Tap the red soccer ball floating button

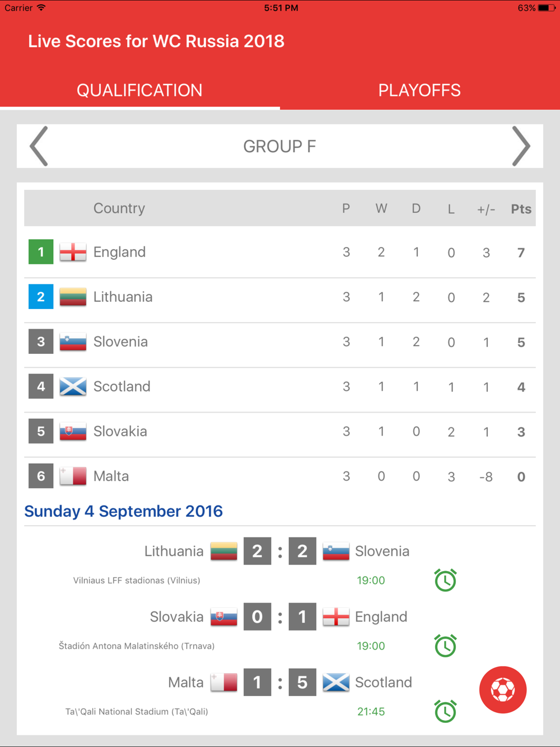tap(502, 690)
